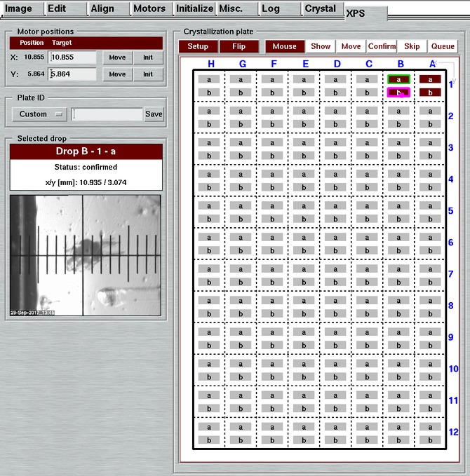Select drop a in well E9

304,332
